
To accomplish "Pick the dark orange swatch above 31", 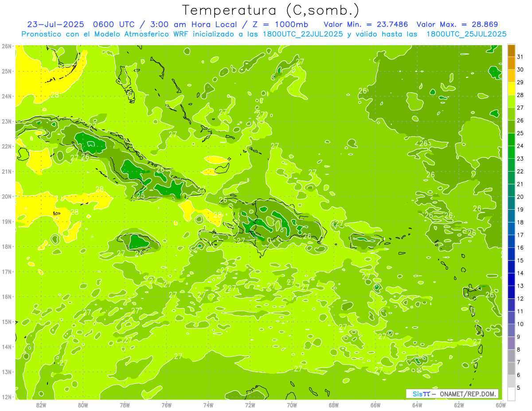I will [x=511, y=51].
